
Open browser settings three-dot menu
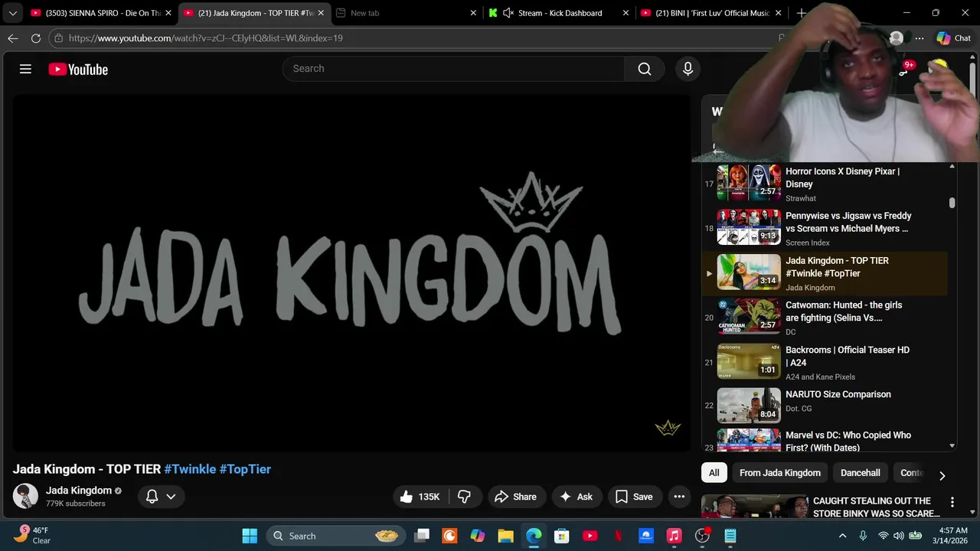pos(920,37)
